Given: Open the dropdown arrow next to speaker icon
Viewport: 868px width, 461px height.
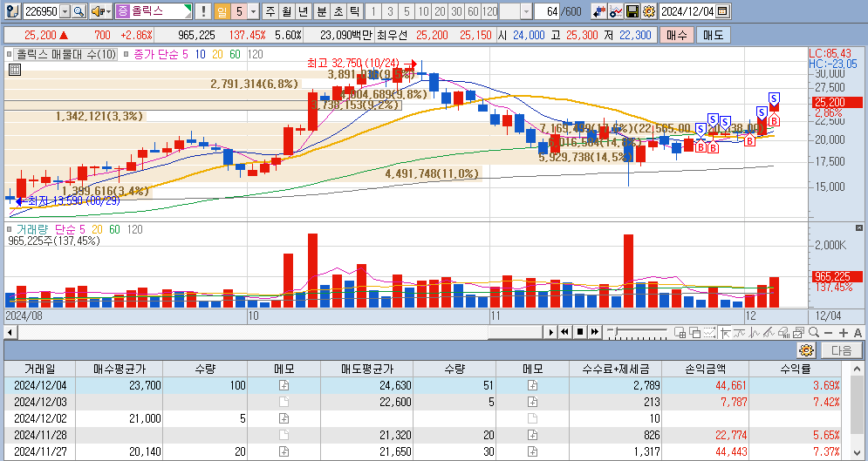Looking at the screenshot, I should 108,11.
